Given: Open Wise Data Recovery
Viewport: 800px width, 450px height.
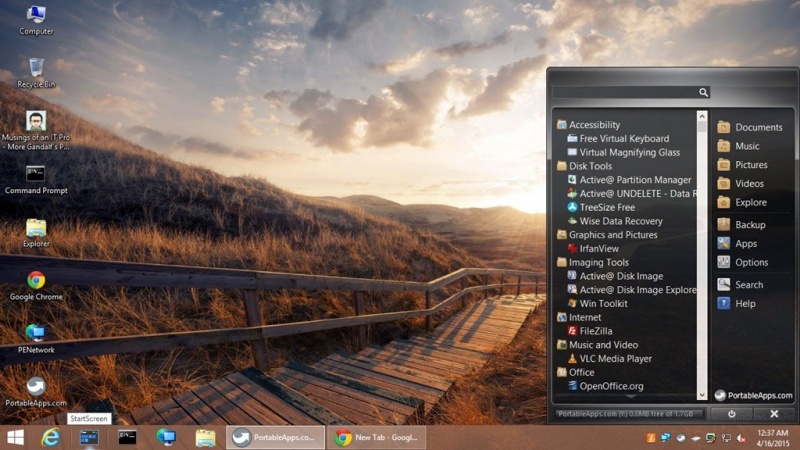Looking at the screenshot, I should [x=620, y=221].
